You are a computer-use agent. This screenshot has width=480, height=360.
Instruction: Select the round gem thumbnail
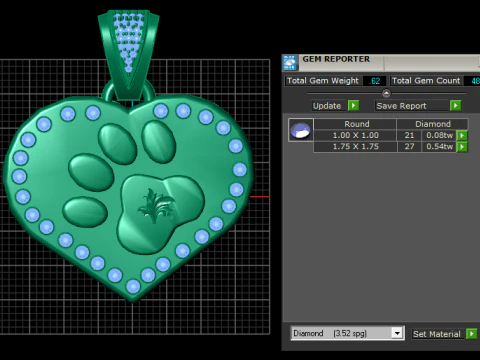point(301,130)
